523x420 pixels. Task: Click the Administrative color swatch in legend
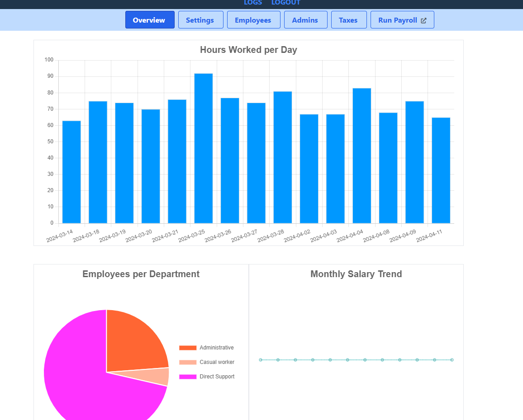[187, 348]
